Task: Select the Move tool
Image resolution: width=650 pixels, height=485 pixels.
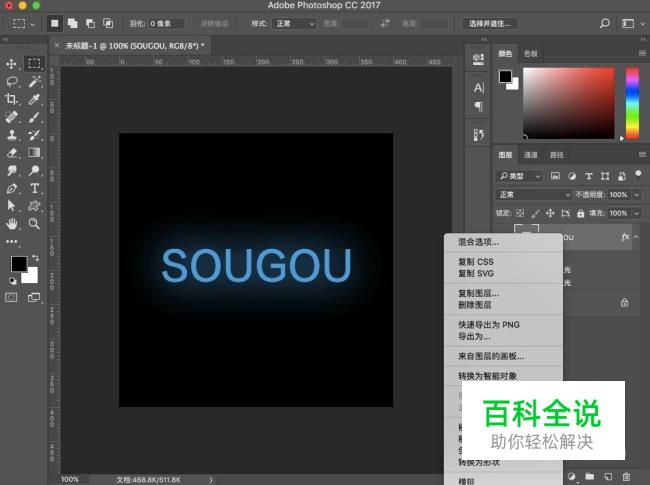Action: [11, 63]
